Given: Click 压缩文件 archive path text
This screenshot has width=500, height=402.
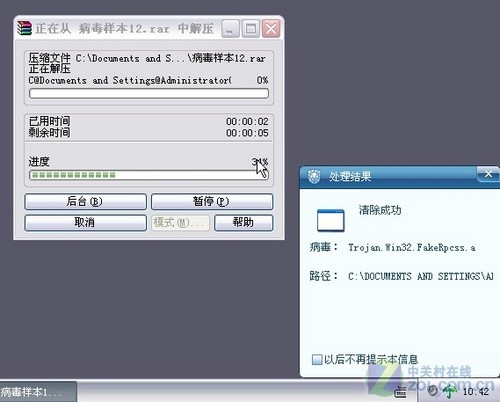Looking at the screenshot, I should click(x=147, y=58).
